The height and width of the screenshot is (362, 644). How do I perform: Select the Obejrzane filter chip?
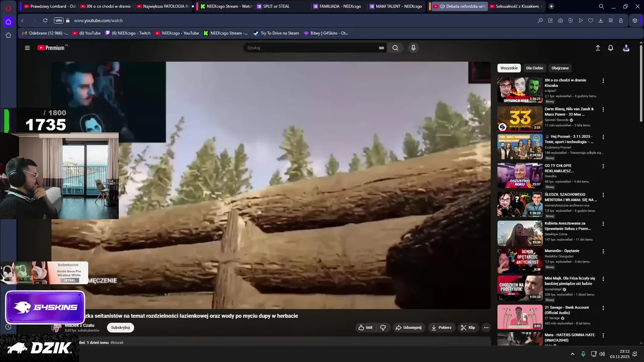[x=560, y=68]
